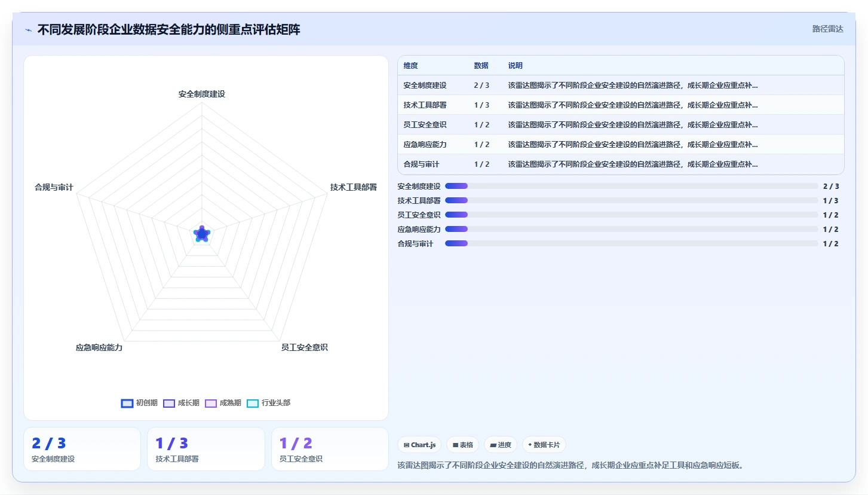The image size is (868, 495).
Task: Select the 技术工具部署 table row cell
Action: (x=425, y=105)
